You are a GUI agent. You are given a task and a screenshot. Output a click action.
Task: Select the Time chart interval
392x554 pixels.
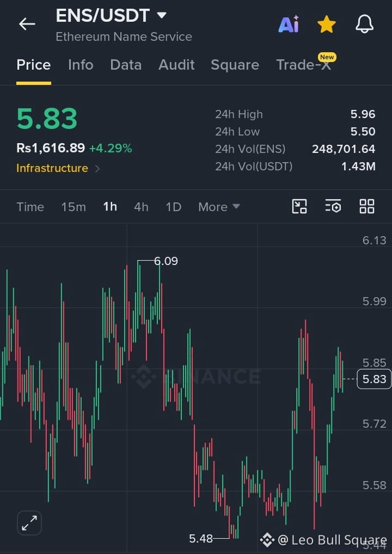pyautogui.click(x=30, y=207)
